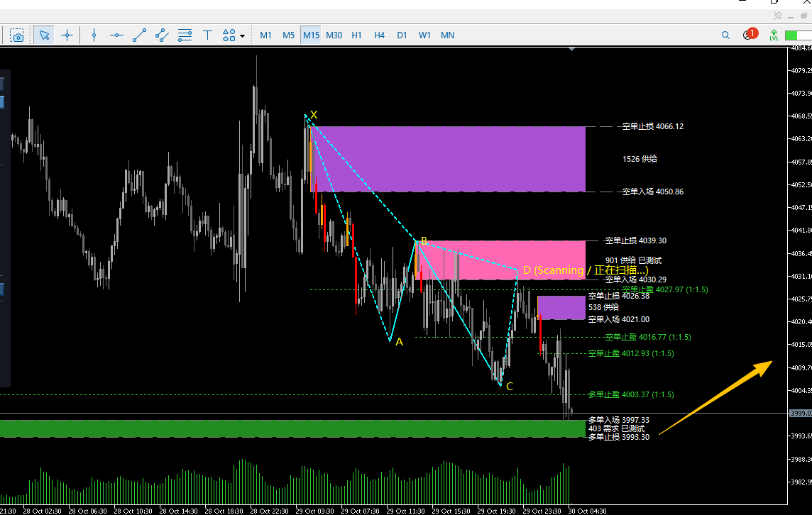Click the '901 供给 已测试' label
Viewport: 812px width, 515px height.
(633, 260)
